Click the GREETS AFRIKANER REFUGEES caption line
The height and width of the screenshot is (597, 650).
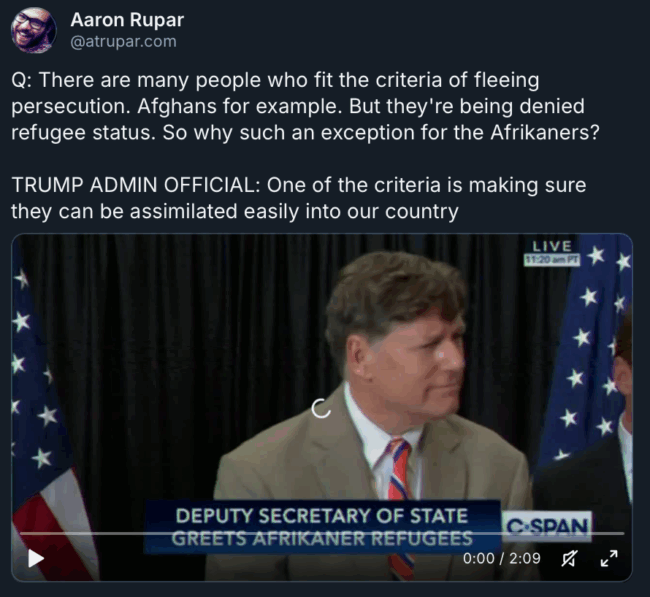click(x=322, y=539)
